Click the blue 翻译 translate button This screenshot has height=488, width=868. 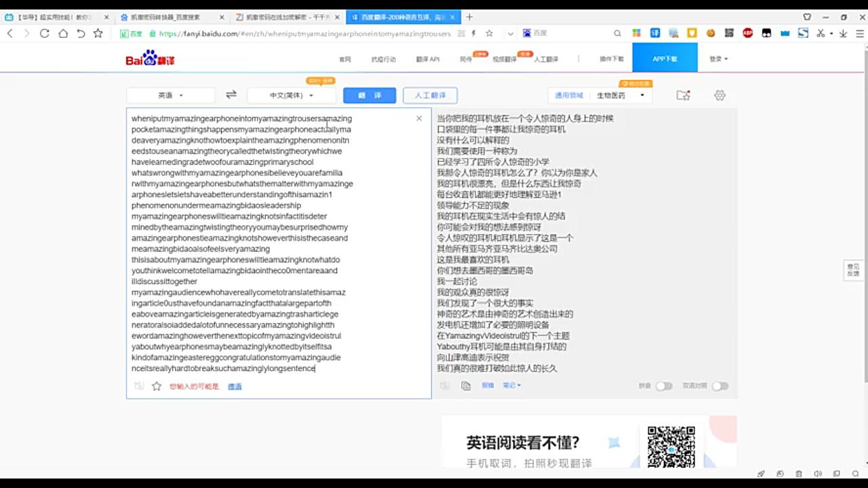point(369,95)
